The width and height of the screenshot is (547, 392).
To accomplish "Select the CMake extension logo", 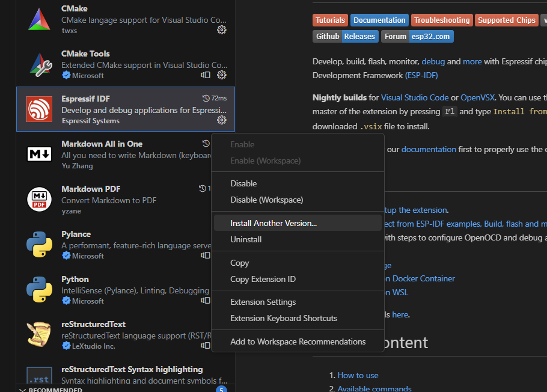I will click(x=40, y=19).
